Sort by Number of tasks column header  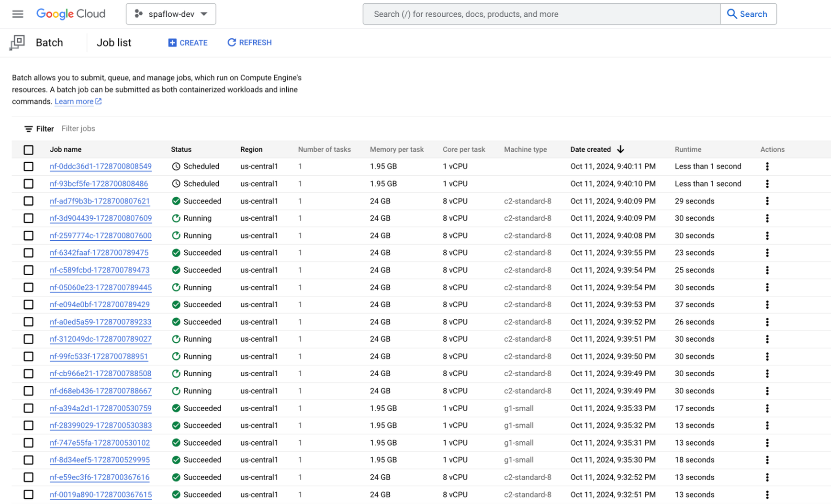tap(325, 149)
